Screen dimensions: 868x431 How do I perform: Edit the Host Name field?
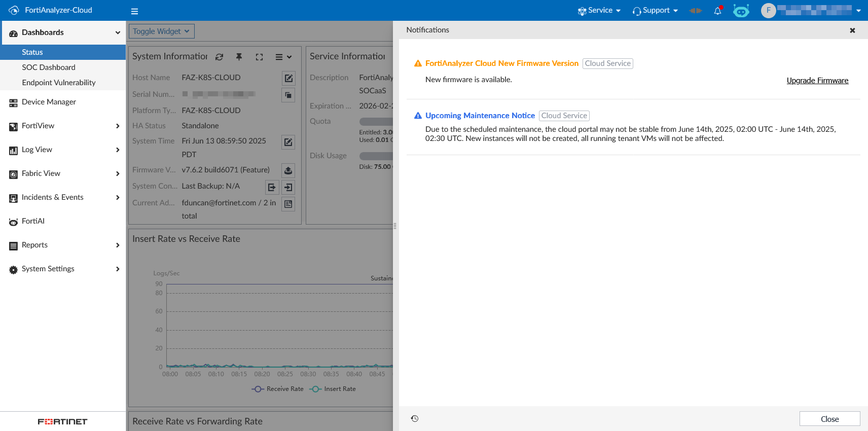coord(288,78)
